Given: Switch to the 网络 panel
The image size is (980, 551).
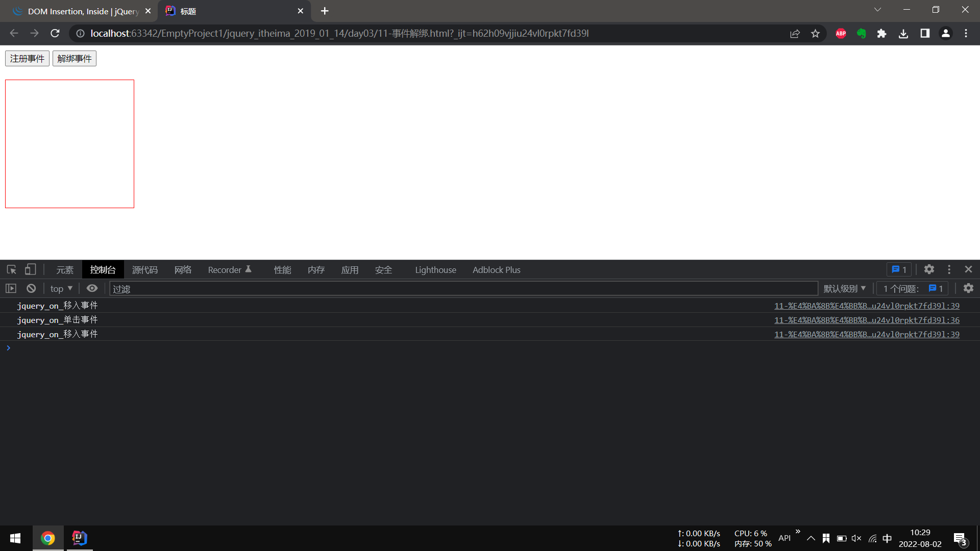Looking at the screenshot, I should [x=183, y=270].
